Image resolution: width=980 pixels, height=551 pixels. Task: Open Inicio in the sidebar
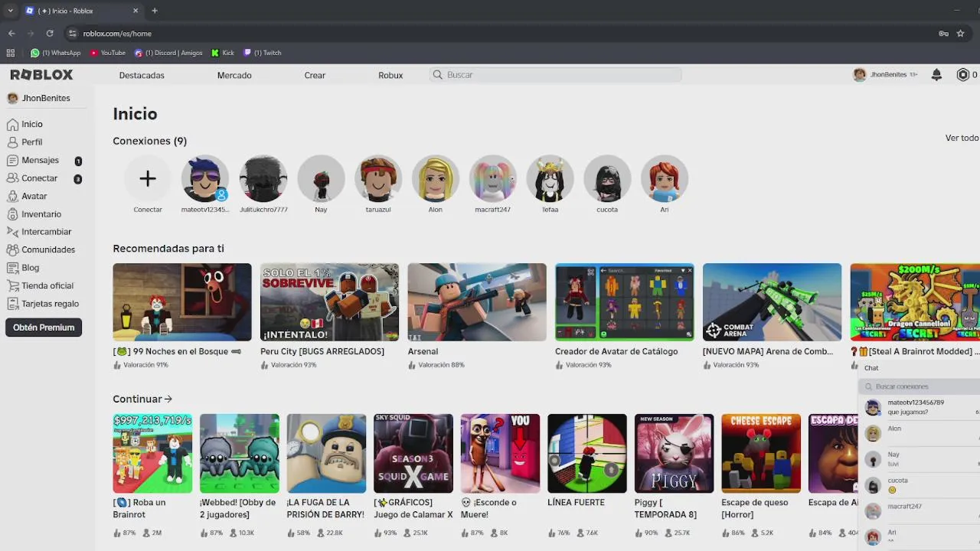pyautogui.click(x=24, y=124)
